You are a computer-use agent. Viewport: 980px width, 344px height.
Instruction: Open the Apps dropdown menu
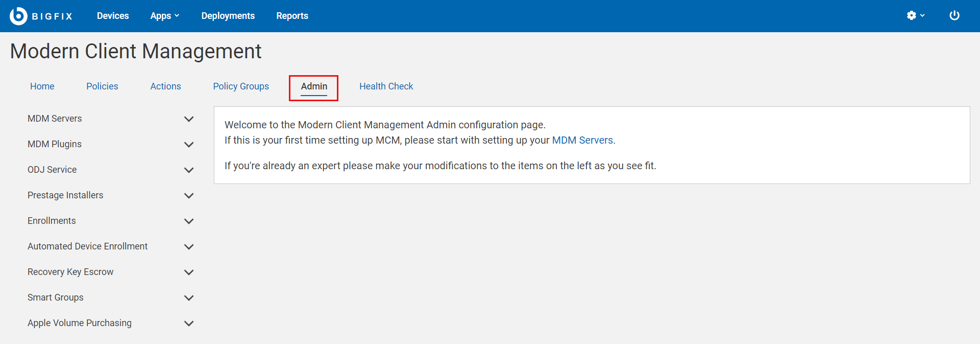[x=164, y=16]
